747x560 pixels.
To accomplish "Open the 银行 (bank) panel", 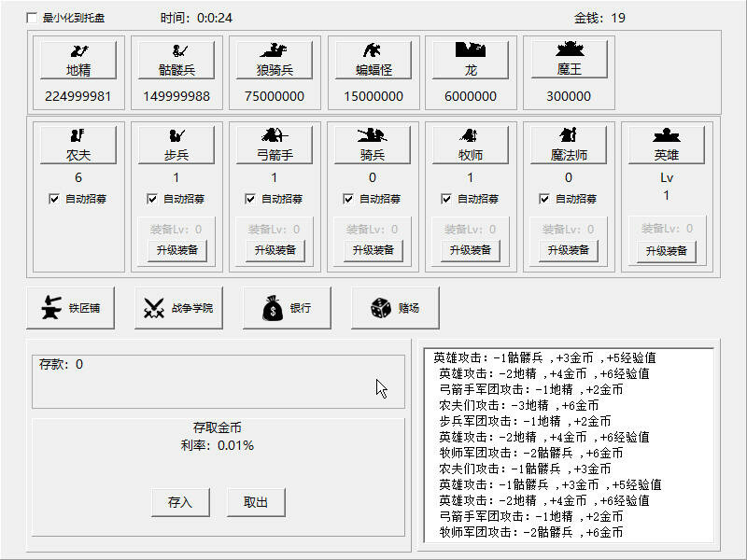I will (x=285, y=309).
